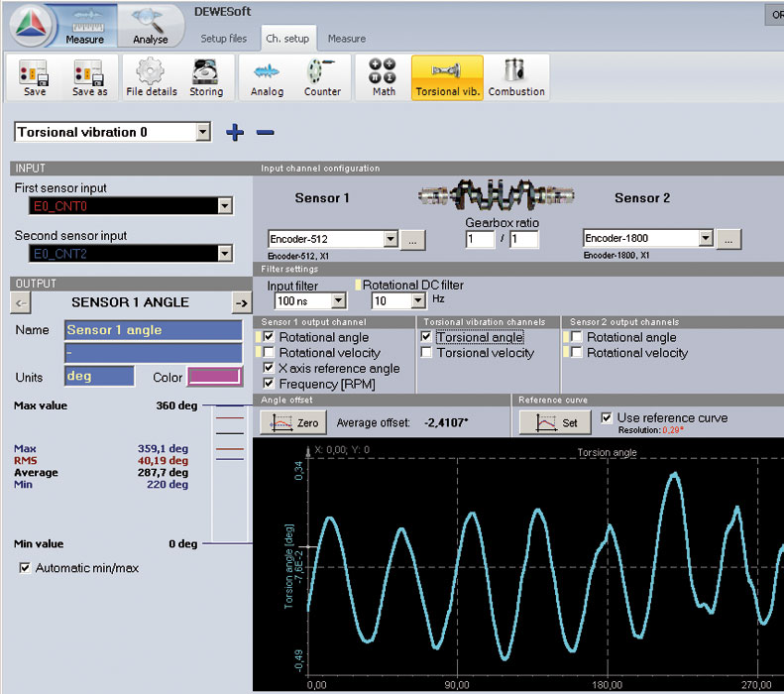Screen dimensions: 784x694
Task: Click the Save as toolbar icon
Action: pyautogui.click(x=89, y=78)
